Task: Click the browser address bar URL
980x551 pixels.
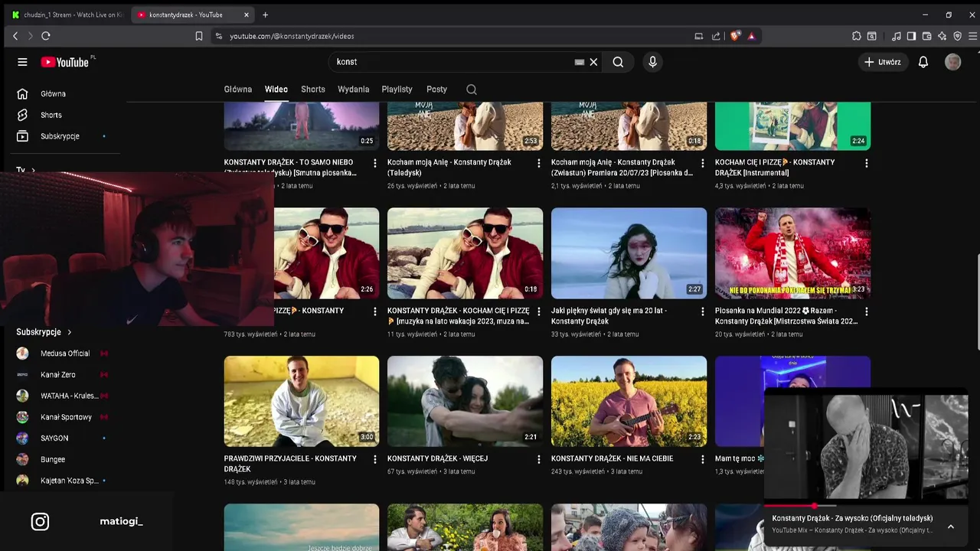Action: tap(292, 36)
